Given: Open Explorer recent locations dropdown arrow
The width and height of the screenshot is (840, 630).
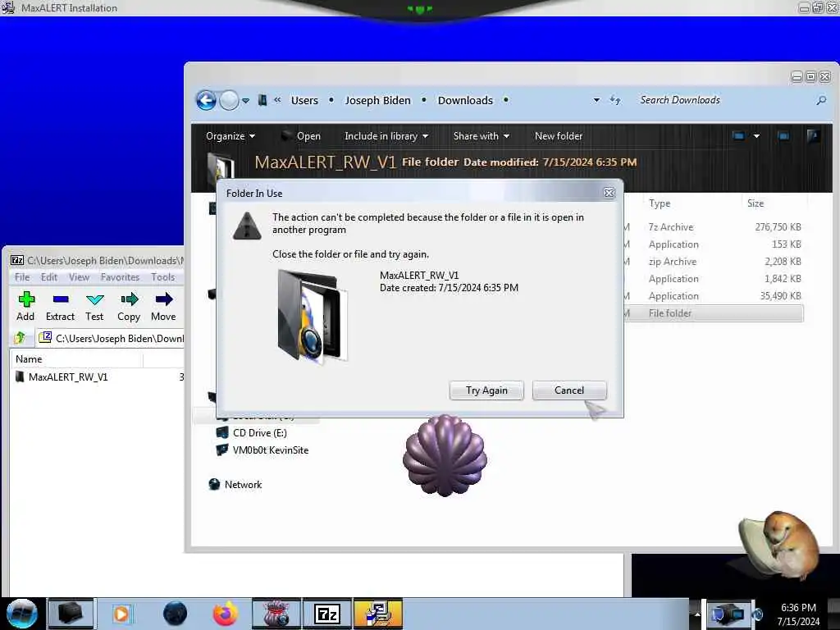Looking at the screenshot, I should (245, 101).
